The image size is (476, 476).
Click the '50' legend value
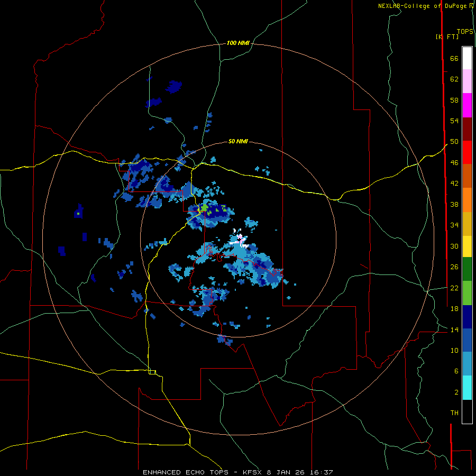454,142
